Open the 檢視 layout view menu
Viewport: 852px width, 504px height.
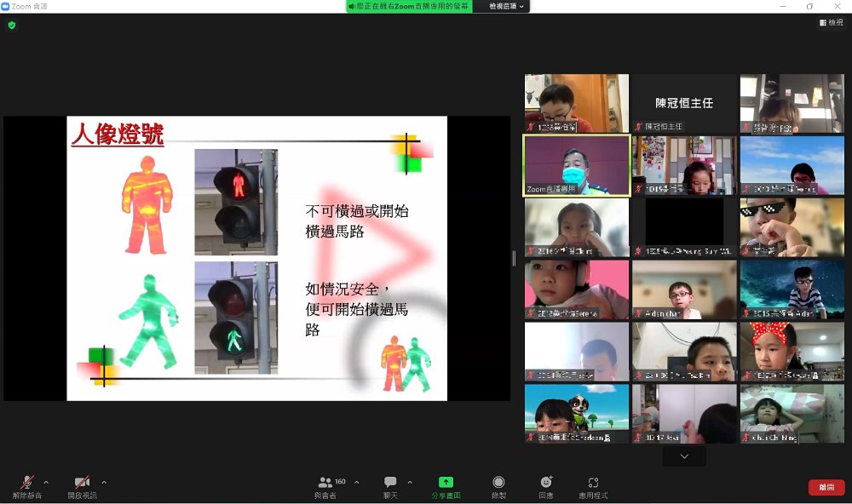831,23
